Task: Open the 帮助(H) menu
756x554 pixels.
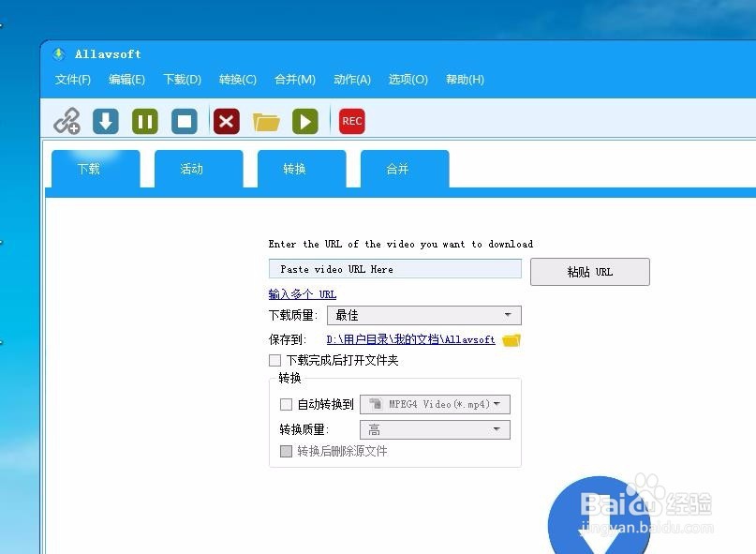Action: pyautogui.click(x=465, y=79)
